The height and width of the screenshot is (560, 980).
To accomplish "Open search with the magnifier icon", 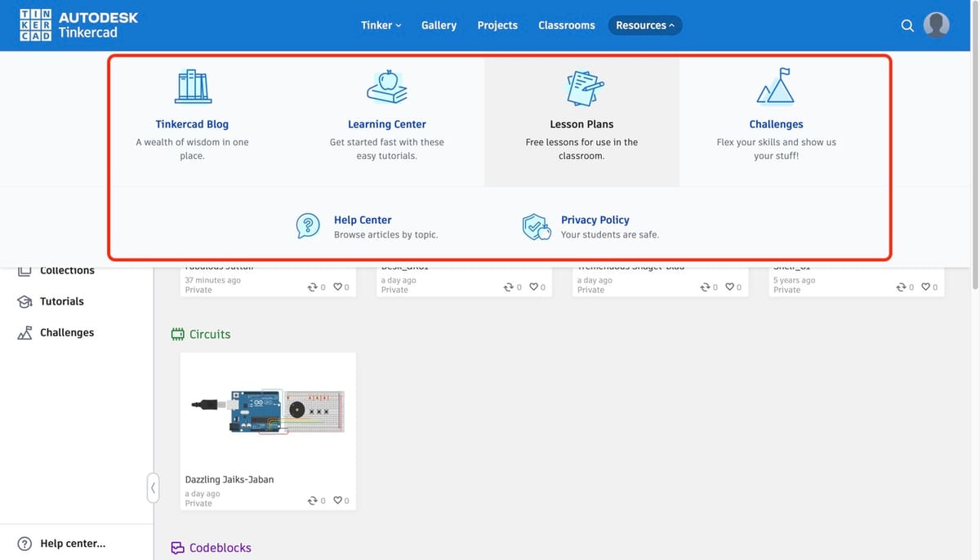I will (x=907, y=25).
